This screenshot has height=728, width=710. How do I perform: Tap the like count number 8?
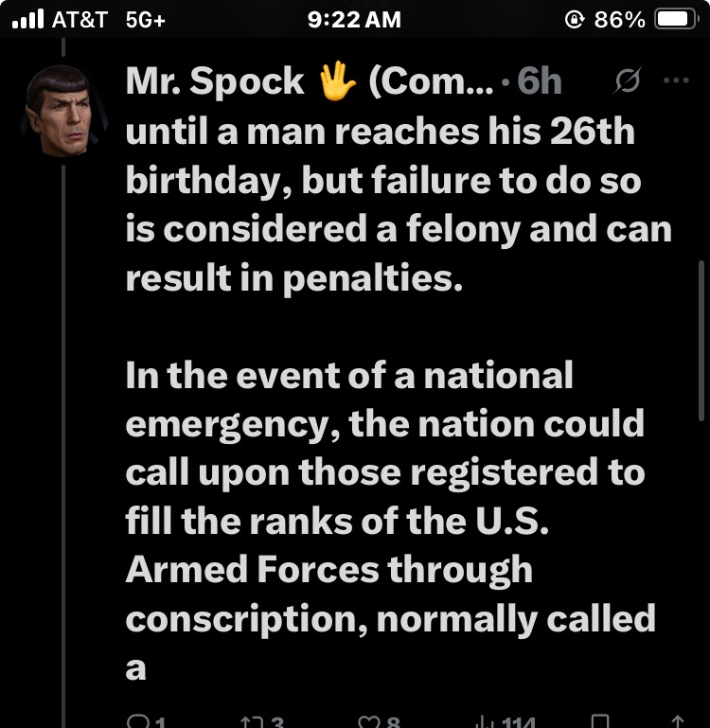392,723
